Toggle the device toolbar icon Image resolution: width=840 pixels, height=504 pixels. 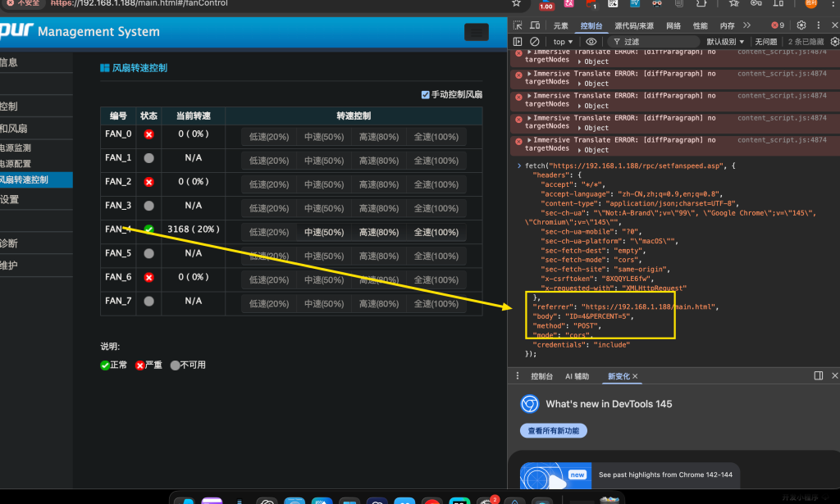point(535,26)
